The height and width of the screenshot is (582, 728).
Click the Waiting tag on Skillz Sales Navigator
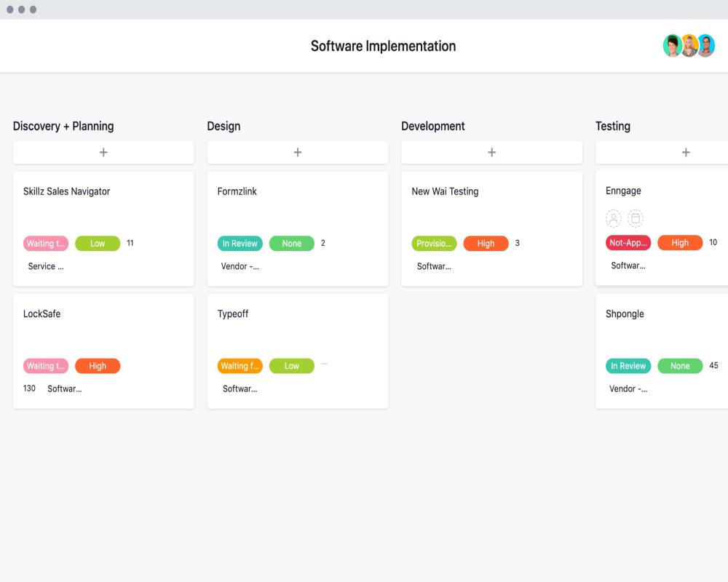tap(46, 243)
